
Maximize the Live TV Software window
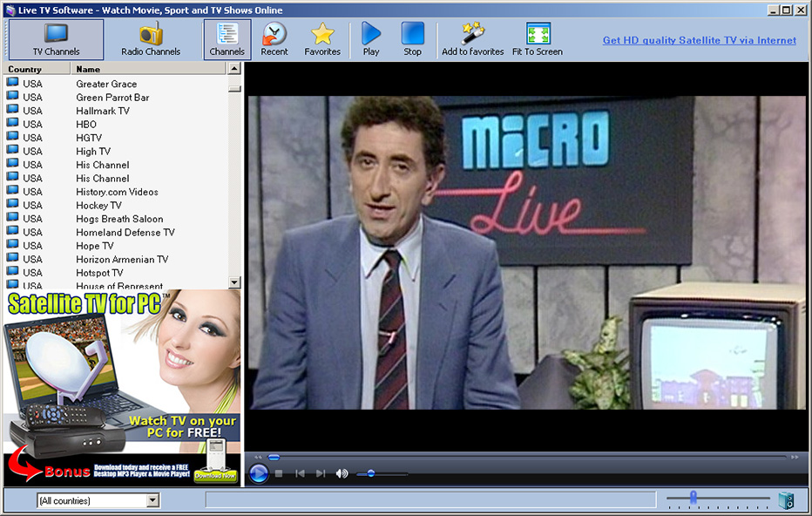pos(786,10)
